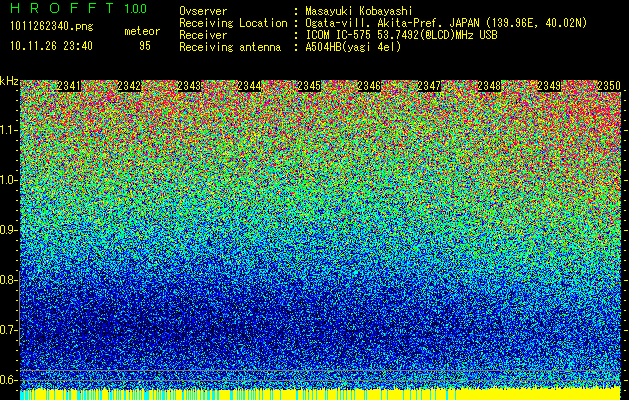This screenshot has height=400, width=629.
Task: Click the 0.8 frequency axis label
Action: tap(8, 280)
